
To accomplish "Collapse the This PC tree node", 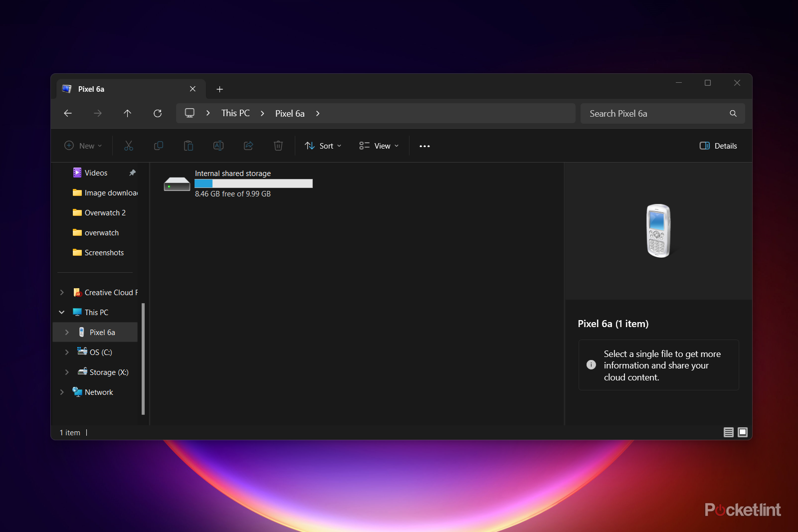I will [62, 312].
